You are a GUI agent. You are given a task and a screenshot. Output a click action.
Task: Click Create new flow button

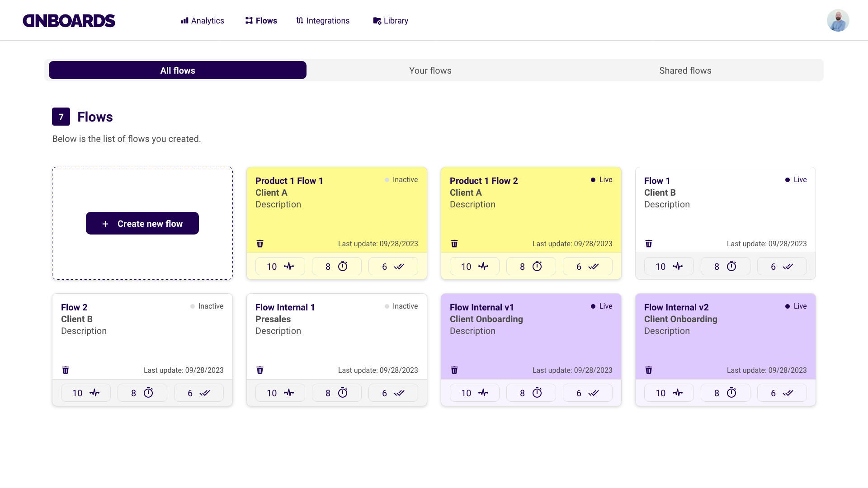coord(142,224)
